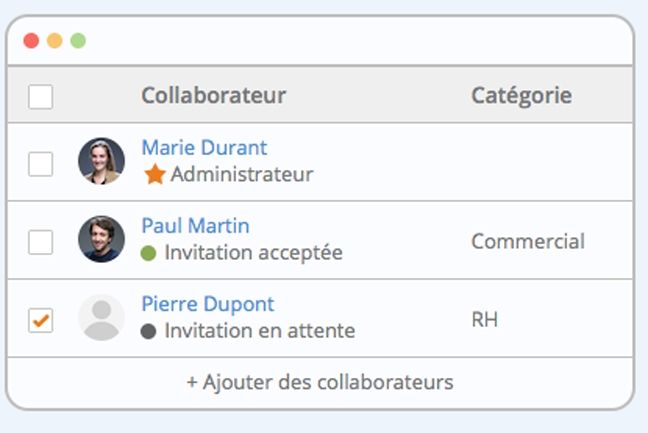The image size is (648, 433).
Task: Click Pierre Dupont's placeholder avatar
Action: tap(101, 317)
